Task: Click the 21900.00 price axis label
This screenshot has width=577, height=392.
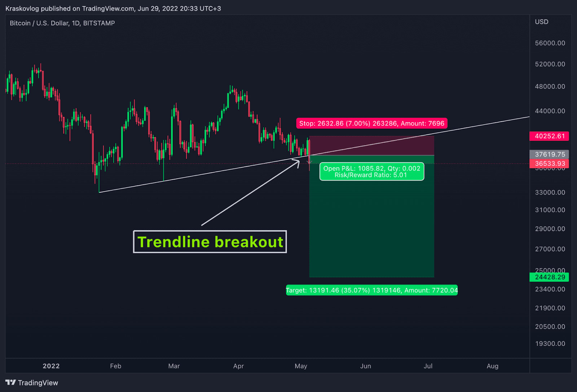Action: (x=550, y=308)
